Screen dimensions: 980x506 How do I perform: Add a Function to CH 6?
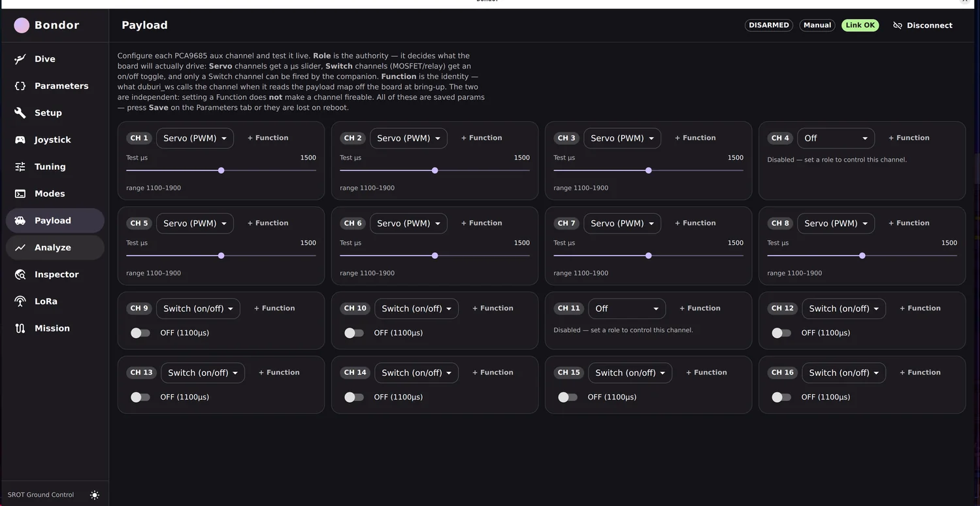pyautogui.click(x=482, y=223)
